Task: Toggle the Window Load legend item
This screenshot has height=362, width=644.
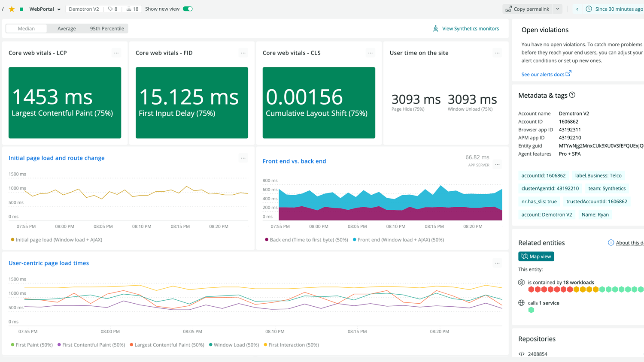Action: [234, 344]
